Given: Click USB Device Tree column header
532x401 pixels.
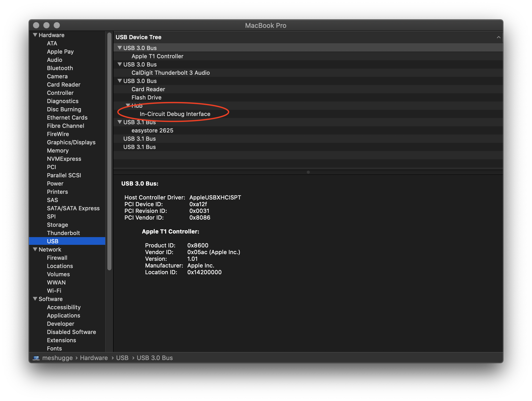Looking at the screenshot, I should point(308,37).
